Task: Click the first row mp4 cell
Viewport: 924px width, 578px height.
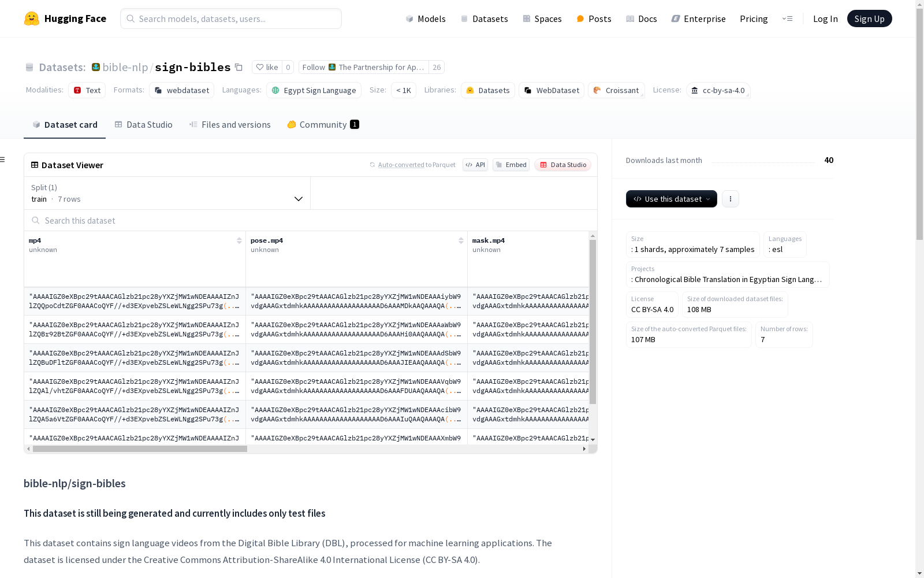Action: [135, 301]
